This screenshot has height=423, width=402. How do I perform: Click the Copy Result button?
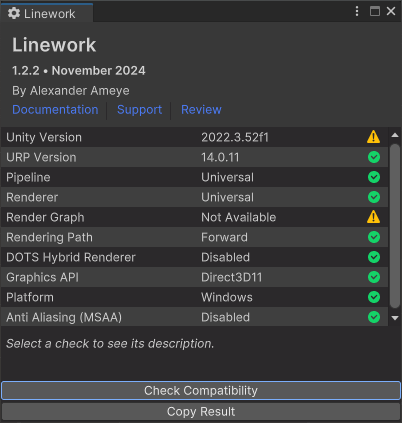pyautogui.click(x=201, y=412)
